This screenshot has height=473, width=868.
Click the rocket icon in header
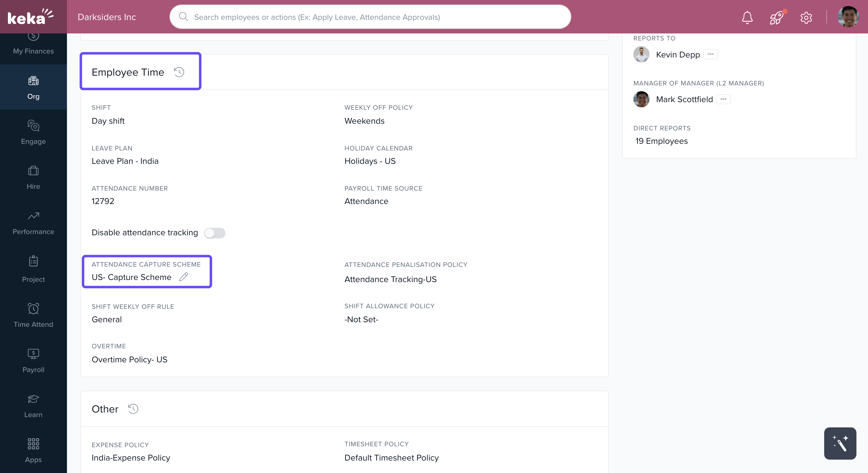click(776, 17)
